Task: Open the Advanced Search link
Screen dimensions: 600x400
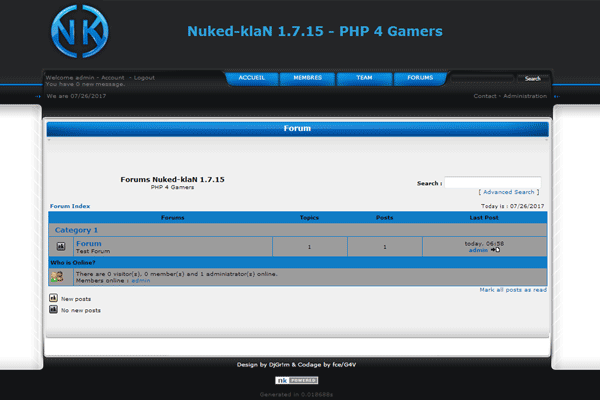Action: pos(509,192)
